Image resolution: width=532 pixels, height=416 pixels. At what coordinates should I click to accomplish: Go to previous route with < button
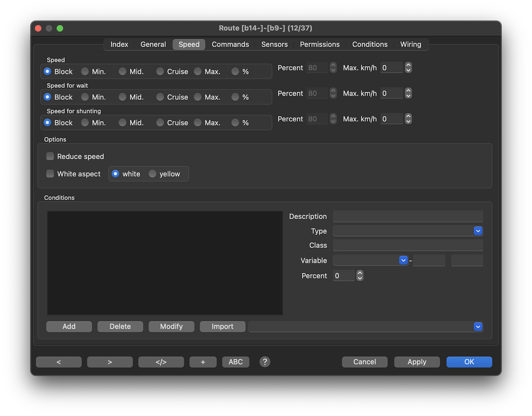pyautogui.click(x=59, y=362)
